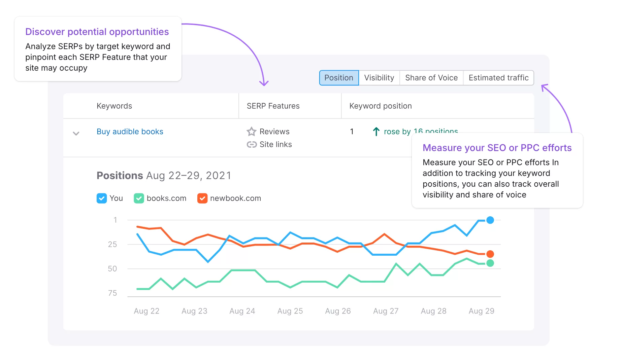Click the Reviews star icon
Screen dimensions: 623x364
point(251,132)
